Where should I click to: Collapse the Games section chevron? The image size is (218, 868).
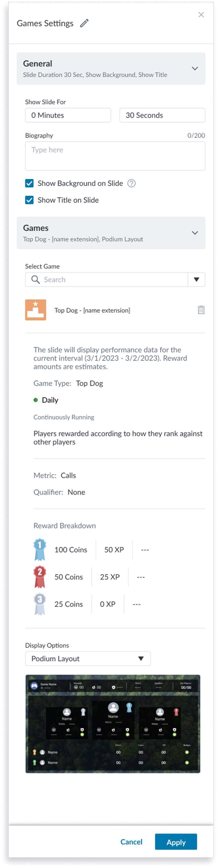tap(195, 233)
